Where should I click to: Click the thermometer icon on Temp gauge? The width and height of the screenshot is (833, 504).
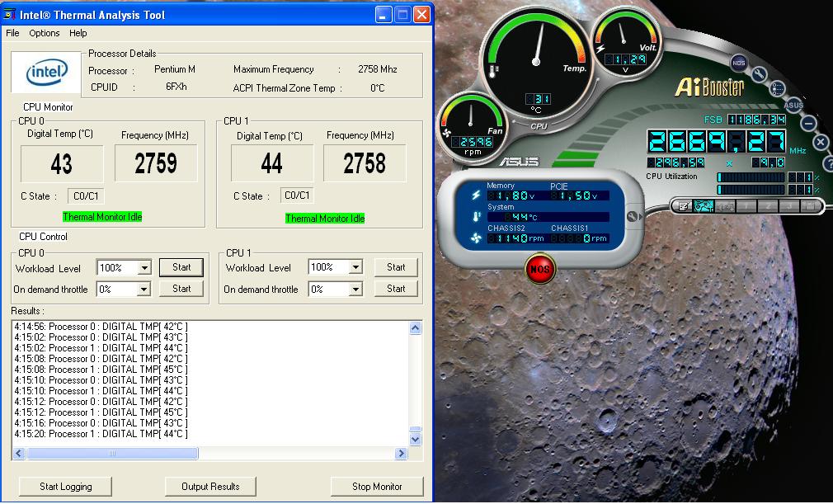pyautogui.click(x=493, y=71)
